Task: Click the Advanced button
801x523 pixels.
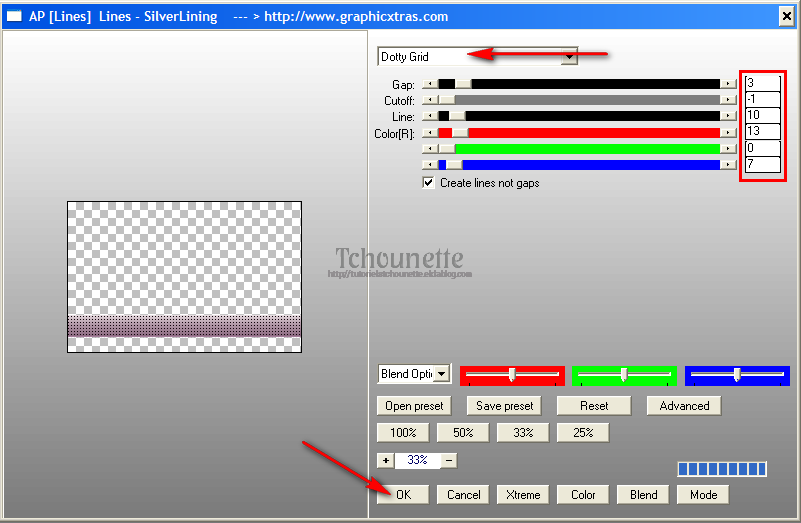Action: [684, 406]
